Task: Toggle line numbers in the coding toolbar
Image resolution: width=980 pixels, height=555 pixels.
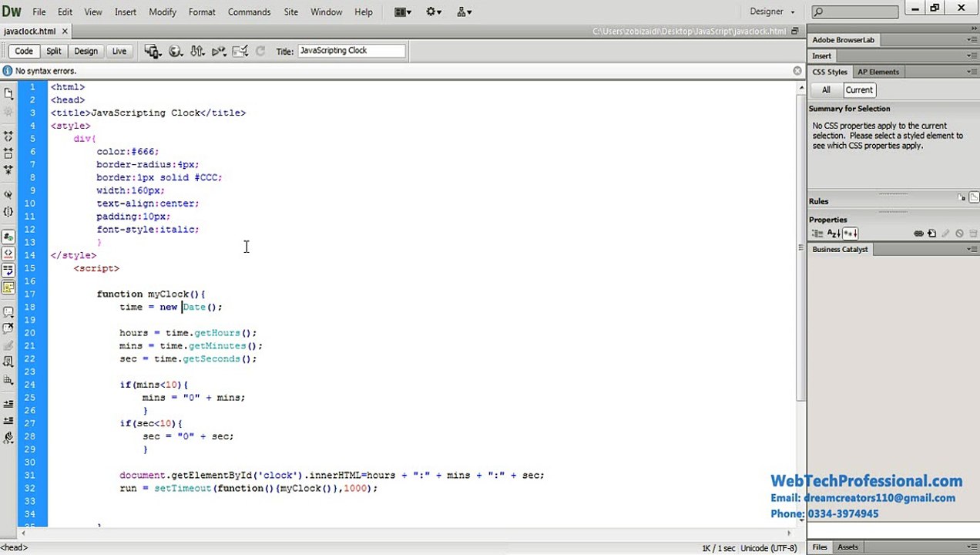Action: coord(8,237)
